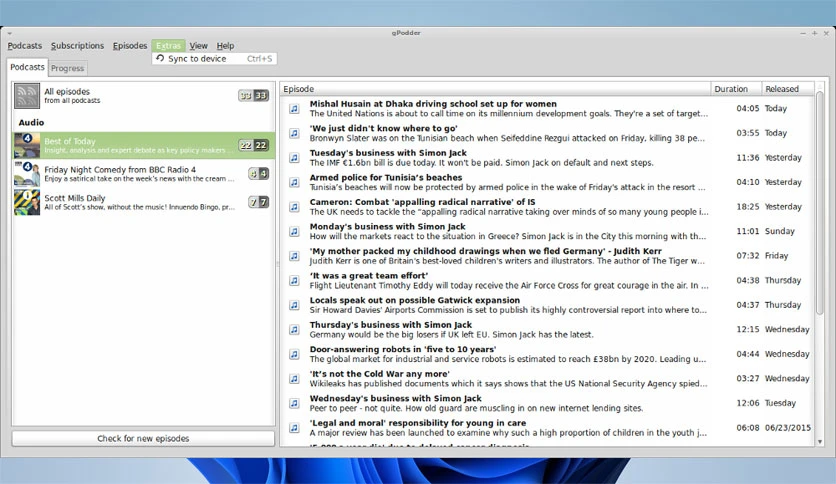Open the View menu
Viewport: 836px width, 484px height.
click(x=198, y=46)
